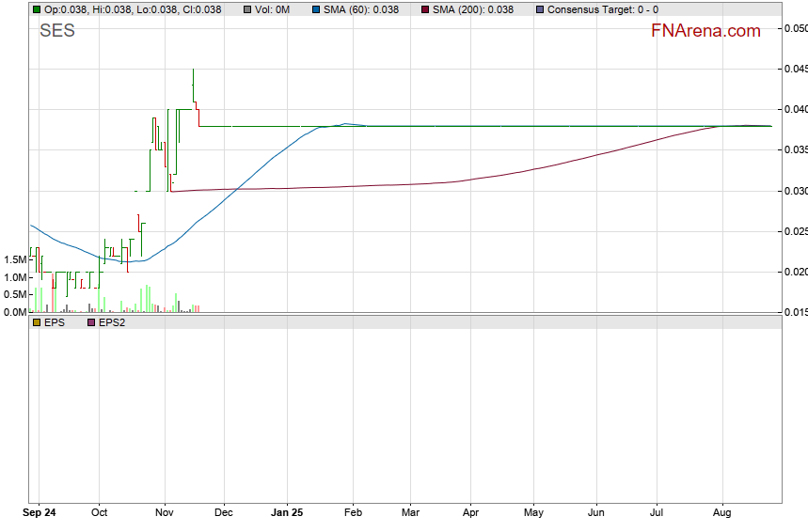
Task: Select the SES ticker label
Action: pyautogui.click(x=57, y=31)
